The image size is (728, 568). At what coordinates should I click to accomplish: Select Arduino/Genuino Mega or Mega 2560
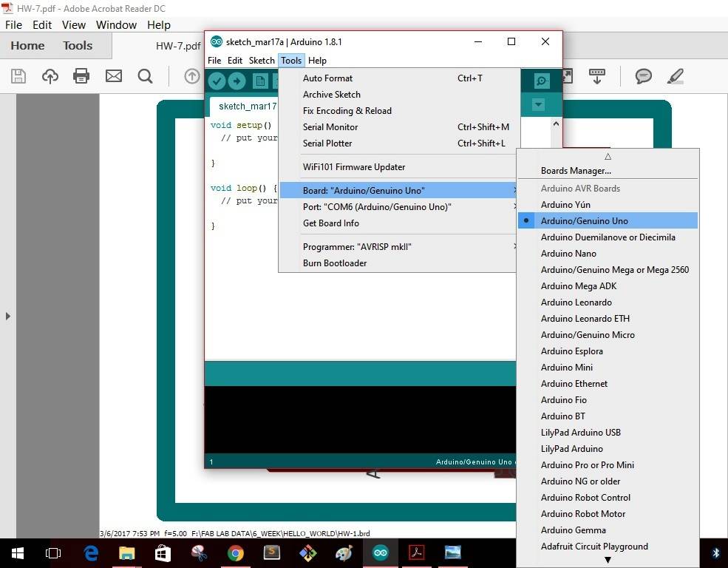(x=608, y=269)
